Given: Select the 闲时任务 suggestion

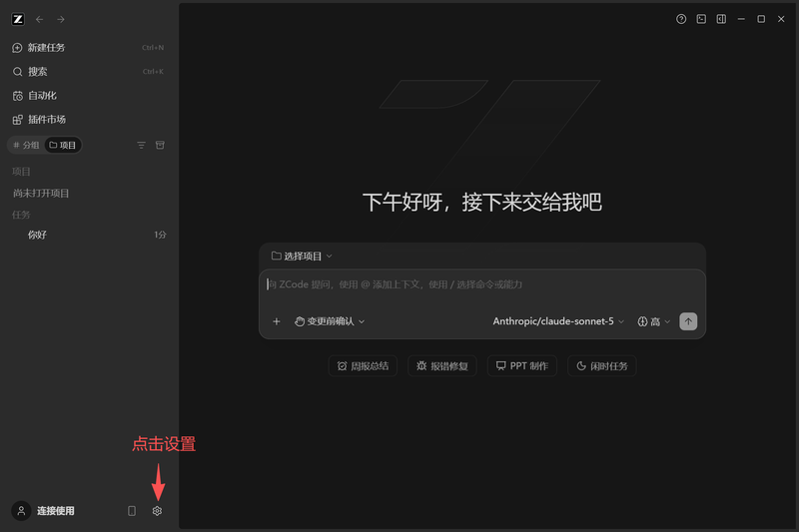Looking at the screenshot, I should pyautogui.click(x=602, y=366).
